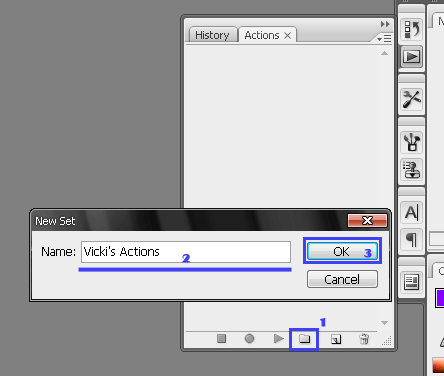This screenshot has height=376, width=444.
Task: Grab the Actions panel resize grip corner
Action: coord(387,341)
